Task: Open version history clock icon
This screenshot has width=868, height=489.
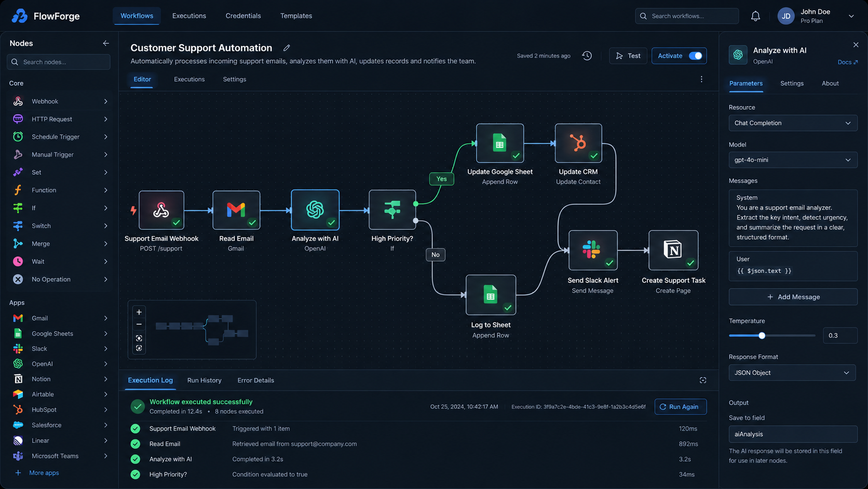Action: 587,56
